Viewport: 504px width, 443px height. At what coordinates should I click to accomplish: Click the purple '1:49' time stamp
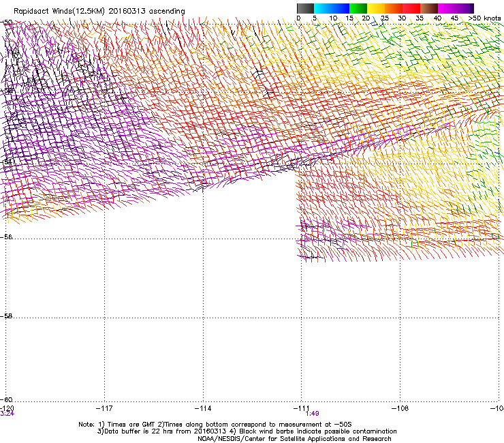click(312, 414)
